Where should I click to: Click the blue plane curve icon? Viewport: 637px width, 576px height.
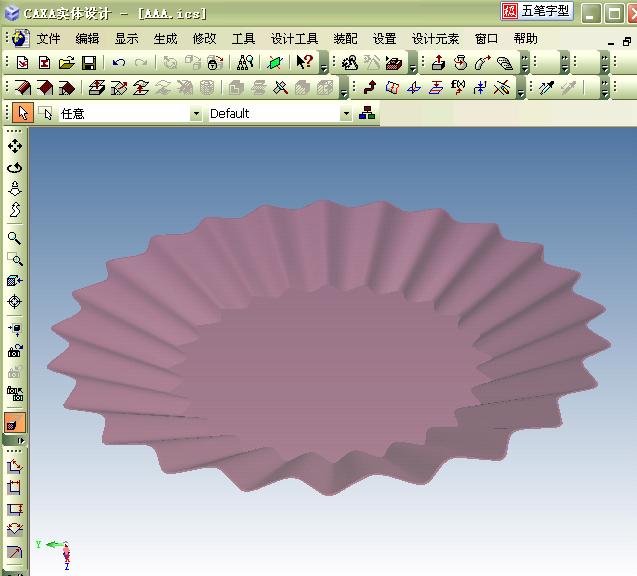(414, 87)
